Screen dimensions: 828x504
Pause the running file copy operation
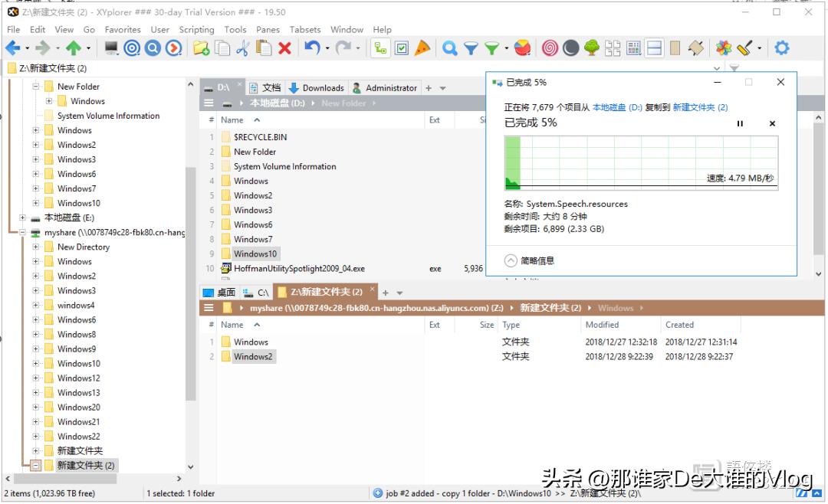[x=740, y=123]
